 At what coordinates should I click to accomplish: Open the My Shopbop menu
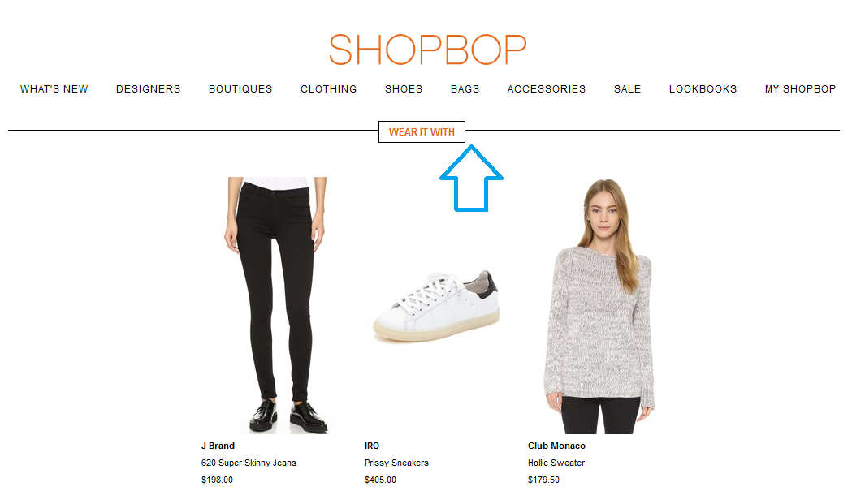[x=800, y=89]
